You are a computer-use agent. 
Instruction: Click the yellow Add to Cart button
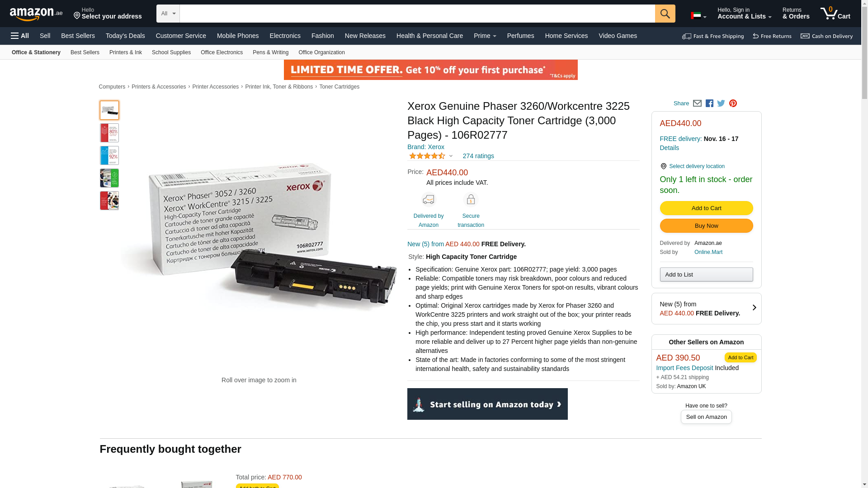pyautogui.click(x=706, y=208)
